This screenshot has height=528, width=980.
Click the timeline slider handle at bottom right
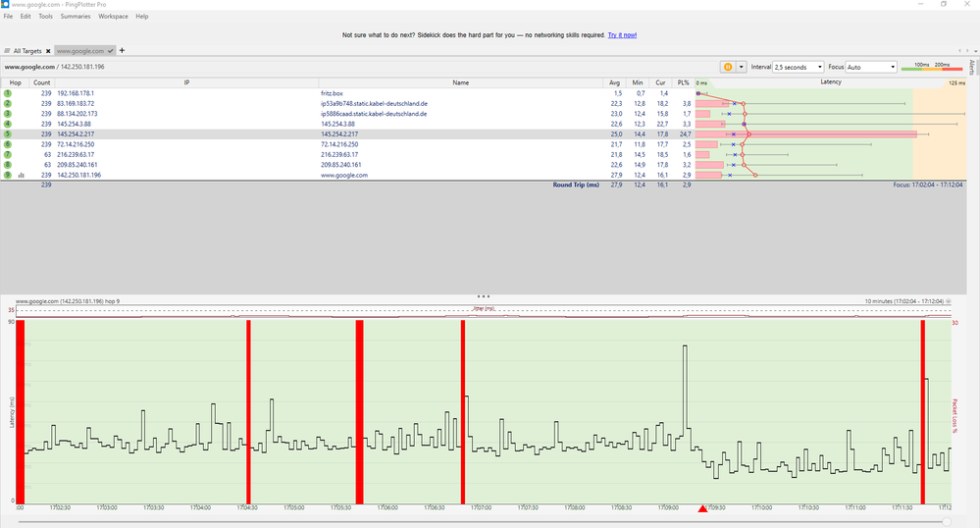(x=945, y=522)
